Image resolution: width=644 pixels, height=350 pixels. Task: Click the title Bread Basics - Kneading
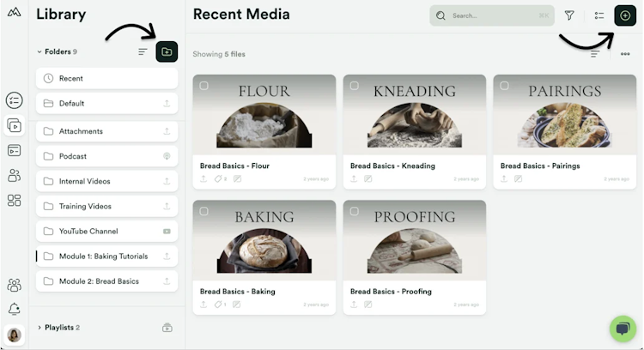(x=392, y=166)
